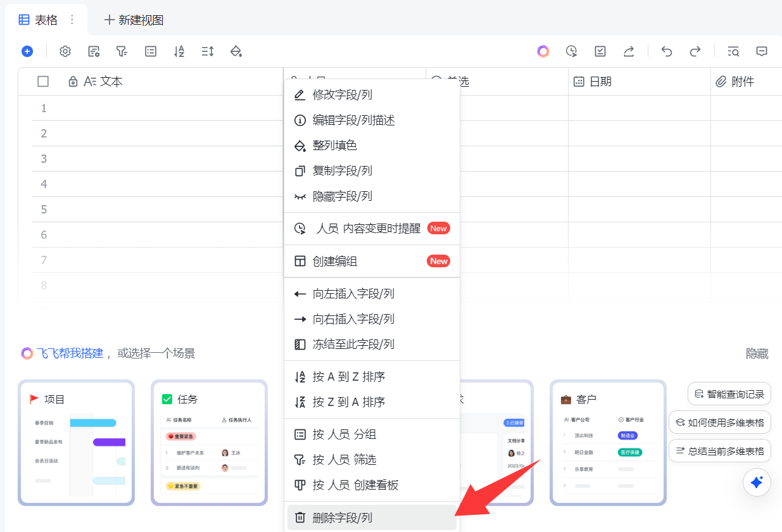Open the filter icon in toolbar
The height and width of the screenshot is (532, 782).
(x=122, y=51)
